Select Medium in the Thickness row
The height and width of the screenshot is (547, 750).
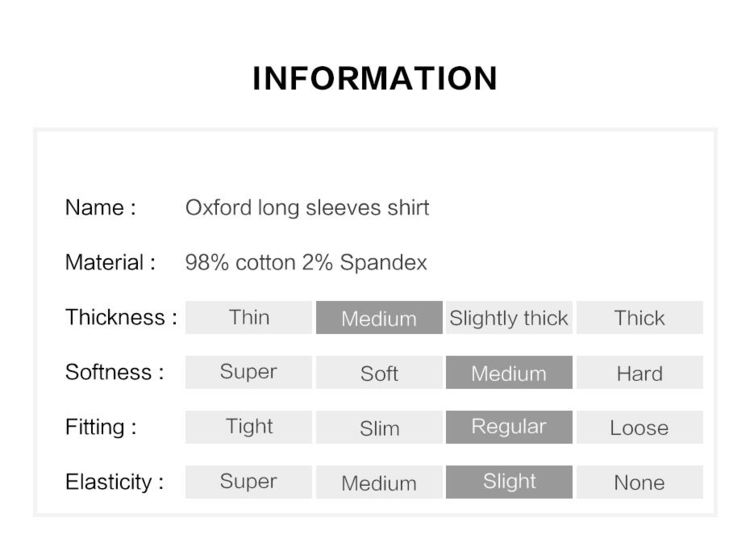tap(379, 317)
